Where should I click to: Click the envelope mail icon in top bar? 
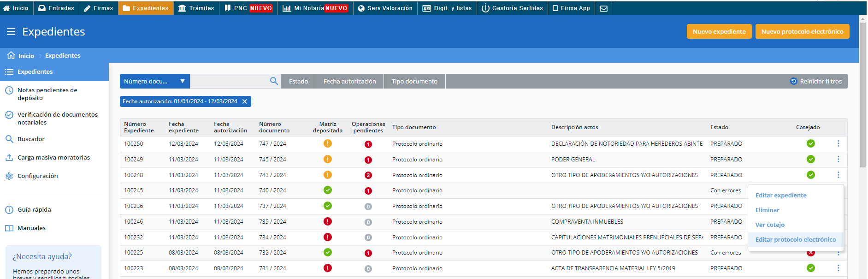point(603,8)
